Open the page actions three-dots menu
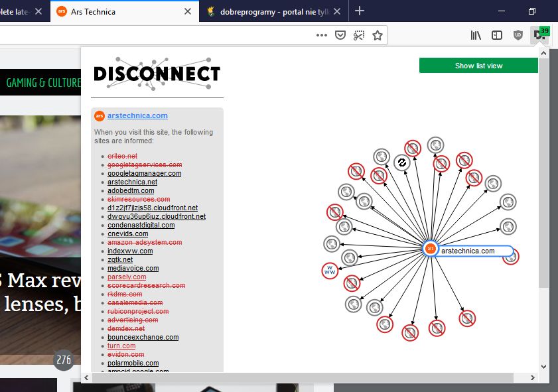This screenshot has width=558, height=392. pos(321,35)
